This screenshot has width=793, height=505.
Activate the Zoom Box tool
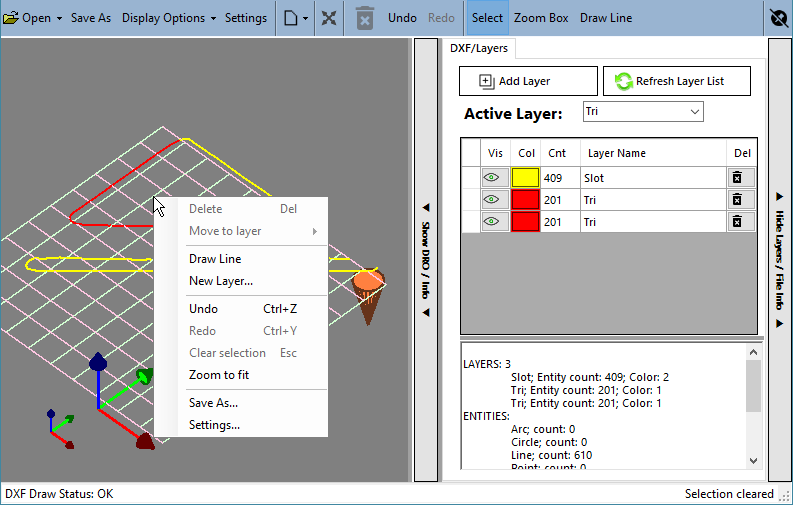point(541,18)
